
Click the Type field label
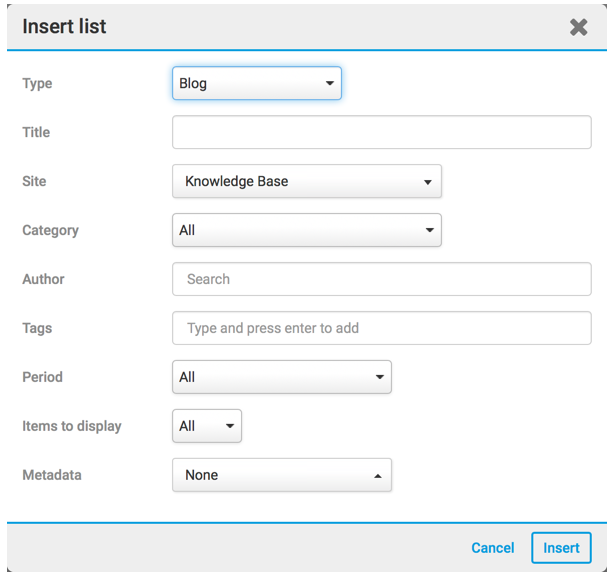coord(37,83)
